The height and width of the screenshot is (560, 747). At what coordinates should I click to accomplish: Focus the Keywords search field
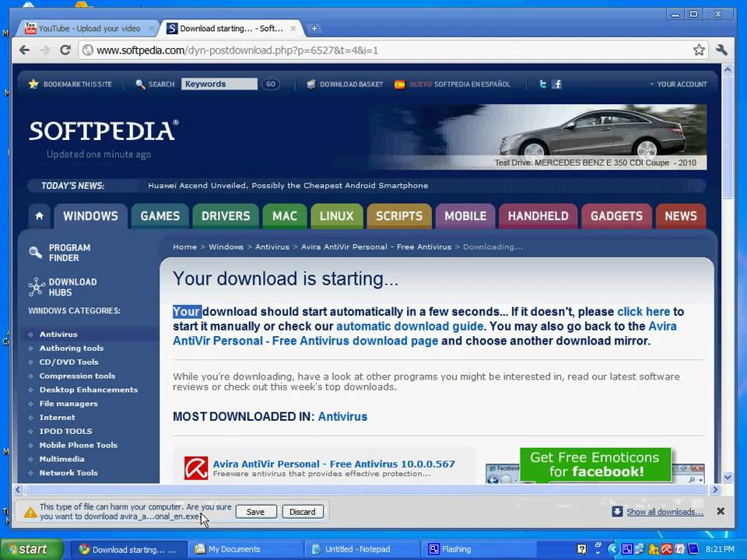click(219, 84)
